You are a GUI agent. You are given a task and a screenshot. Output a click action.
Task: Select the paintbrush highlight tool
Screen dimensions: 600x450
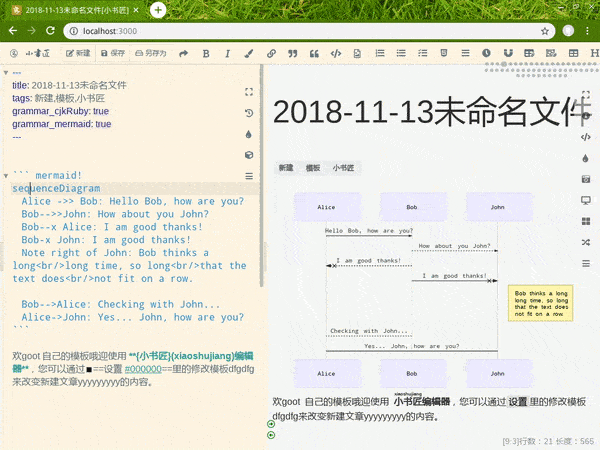click(x=249, y=54)
